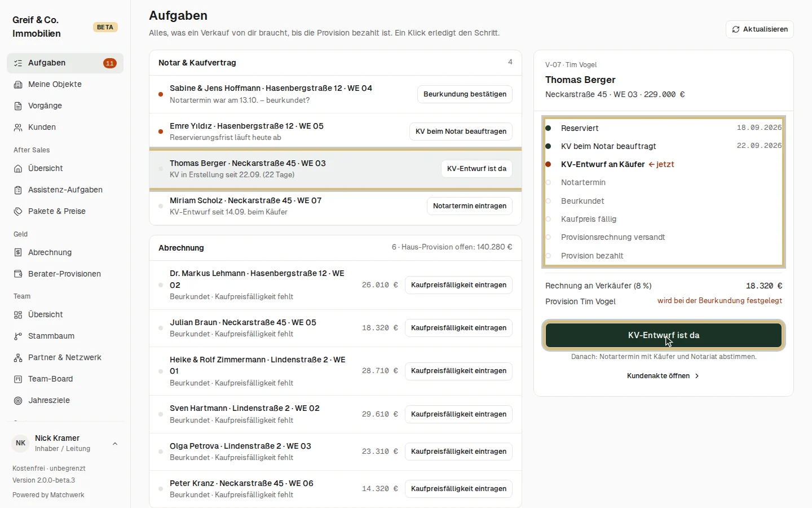Click the Powered by Matchwerk text
This screenshot has height=508, width=812.
[x=48, y=495]
